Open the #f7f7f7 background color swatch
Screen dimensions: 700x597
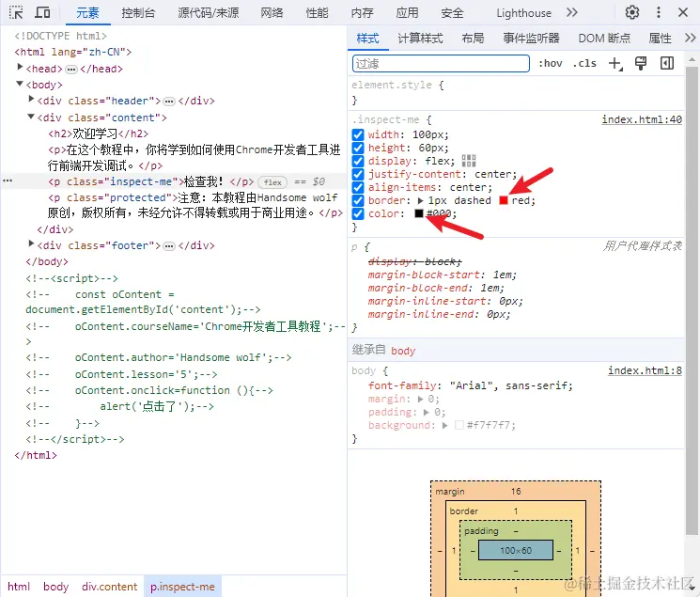pos(459,425)
